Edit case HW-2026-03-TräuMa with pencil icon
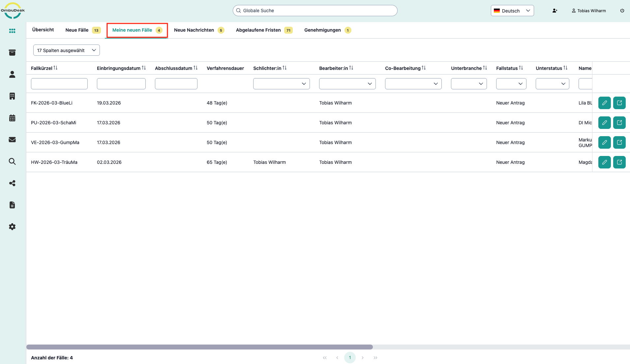Screen dimensions: 630x364 click(605, 162)
